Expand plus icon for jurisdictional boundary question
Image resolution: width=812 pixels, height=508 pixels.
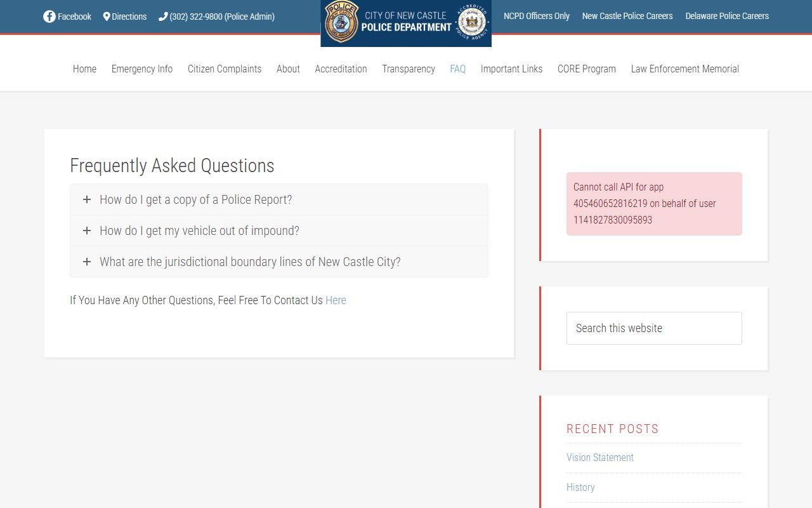click(x=87, y=262)
